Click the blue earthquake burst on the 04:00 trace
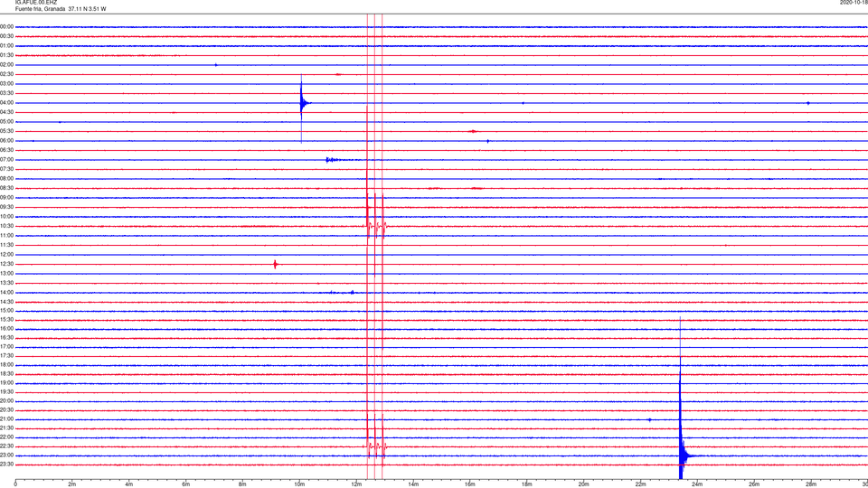This screenshot has width=868, height=488. [x=304, y=103]
